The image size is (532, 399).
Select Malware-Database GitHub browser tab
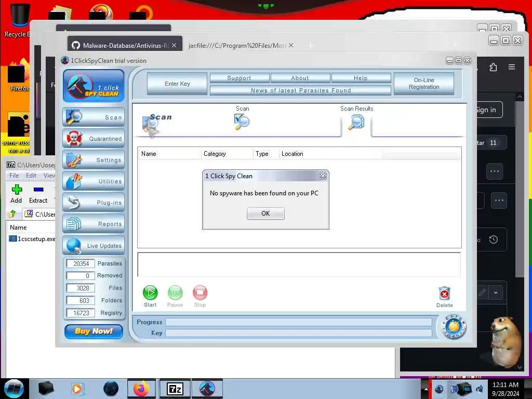click(x=125, y=45)
